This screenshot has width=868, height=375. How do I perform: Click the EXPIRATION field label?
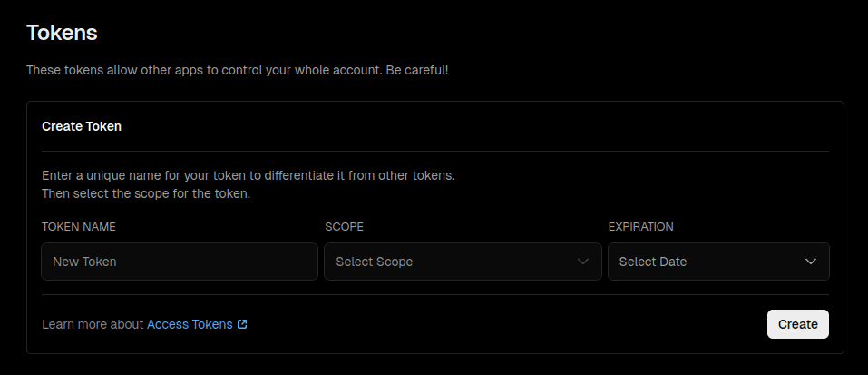click(640, 226)
